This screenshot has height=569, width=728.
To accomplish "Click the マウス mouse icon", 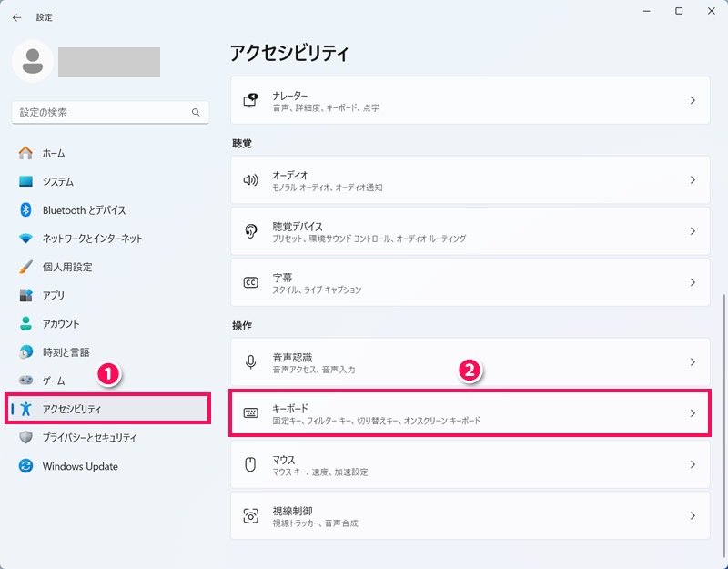I will 251,465.
